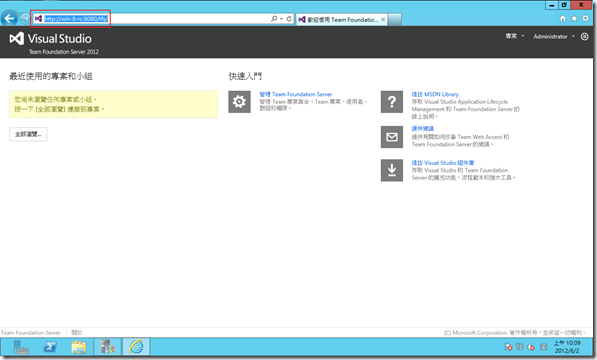Viewport: 597px width, 360px height.
Task: Click the action center flag tray icon
Action: coord(508,347)
